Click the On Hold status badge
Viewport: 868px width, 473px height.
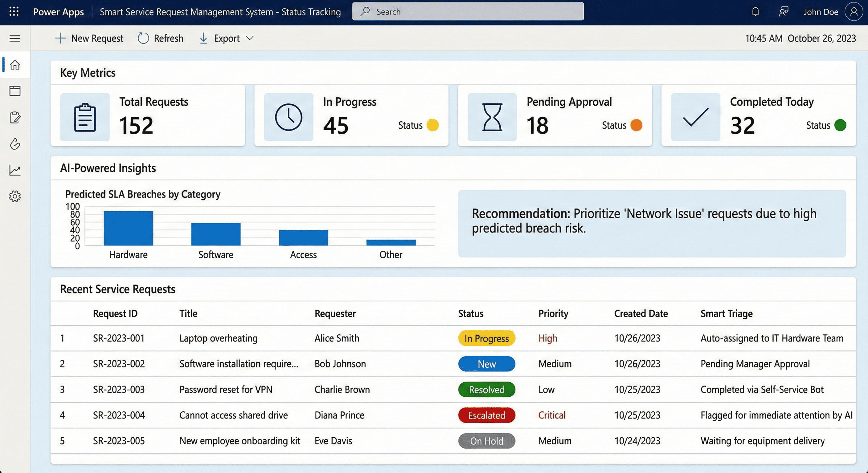click(487, 441)
